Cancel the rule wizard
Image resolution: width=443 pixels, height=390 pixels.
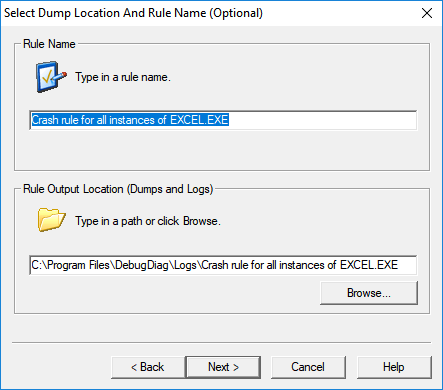[x=308, y=367]
